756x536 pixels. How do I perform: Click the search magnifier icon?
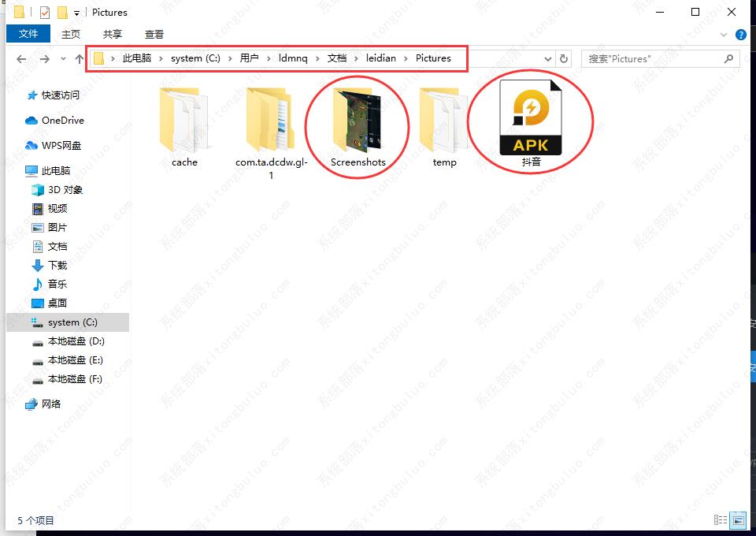click(x=728, y=59)
